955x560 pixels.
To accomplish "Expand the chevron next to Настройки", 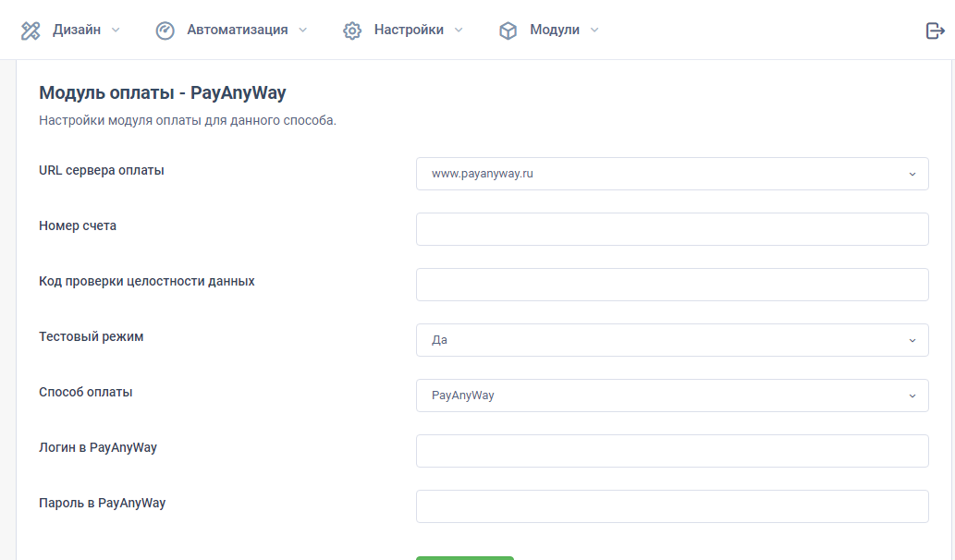I will point(459,30).
